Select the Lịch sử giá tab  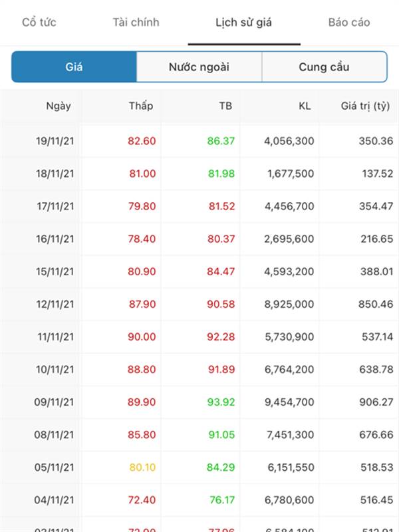[244, 23]
